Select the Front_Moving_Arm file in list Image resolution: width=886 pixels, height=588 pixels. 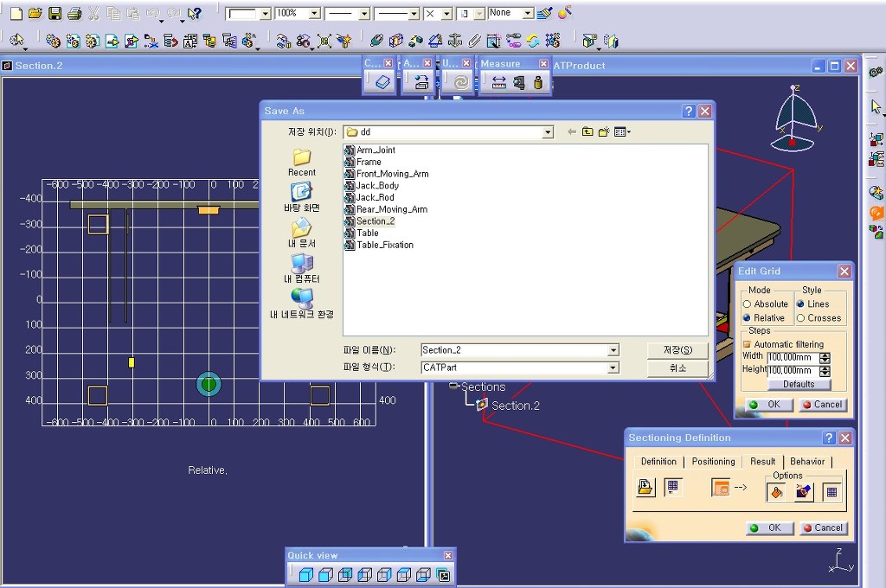point(392,174)
